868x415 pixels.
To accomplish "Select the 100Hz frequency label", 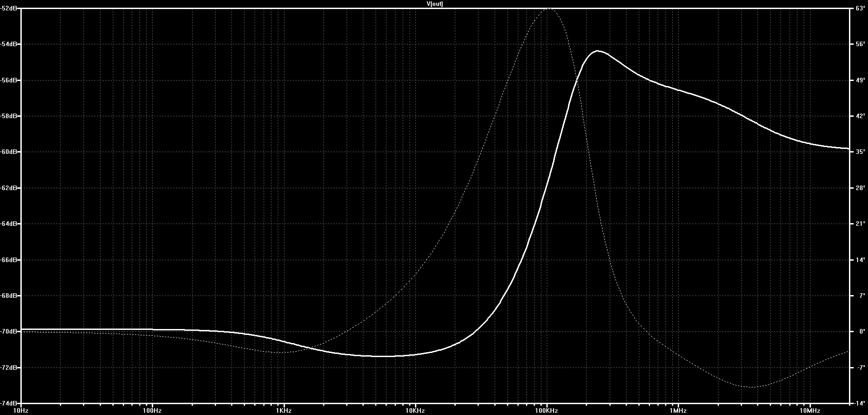I will tap(152, 410).
